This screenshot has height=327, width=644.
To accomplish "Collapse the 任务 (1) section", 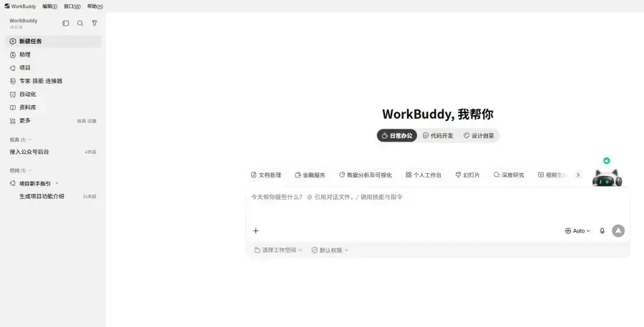I will click(21, 140).
